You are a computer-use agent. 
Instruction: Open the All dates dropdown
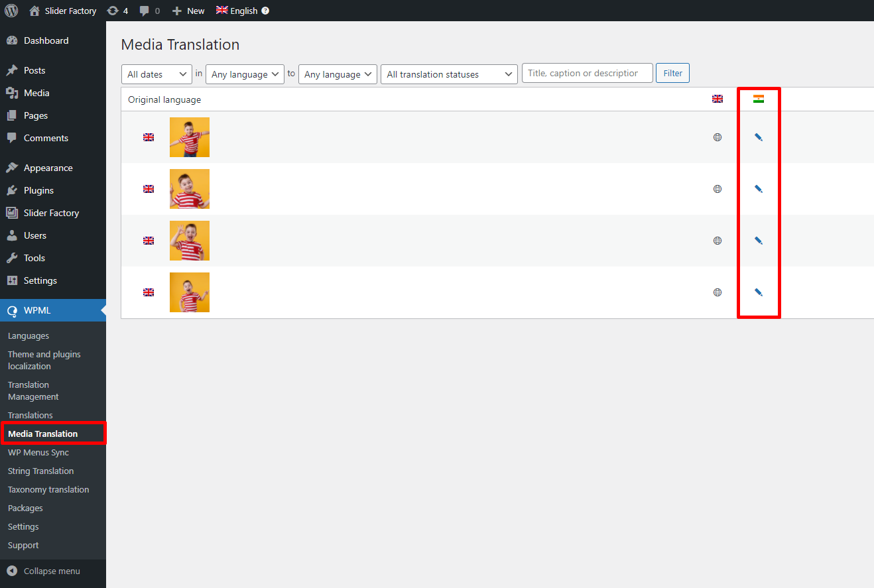pyautogui.click(x=156, y=74)
